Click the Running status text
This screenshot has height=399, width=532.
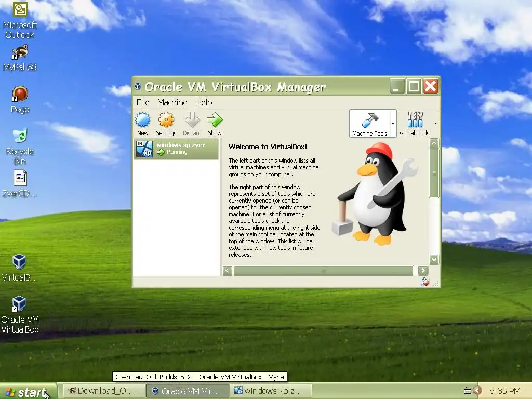pos(177,152)
